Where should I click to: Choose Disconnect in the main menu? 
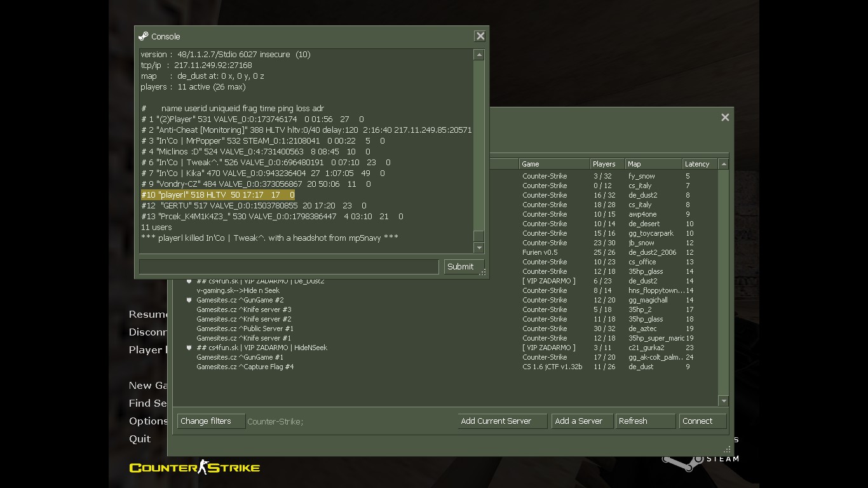(x=148, y=332)
